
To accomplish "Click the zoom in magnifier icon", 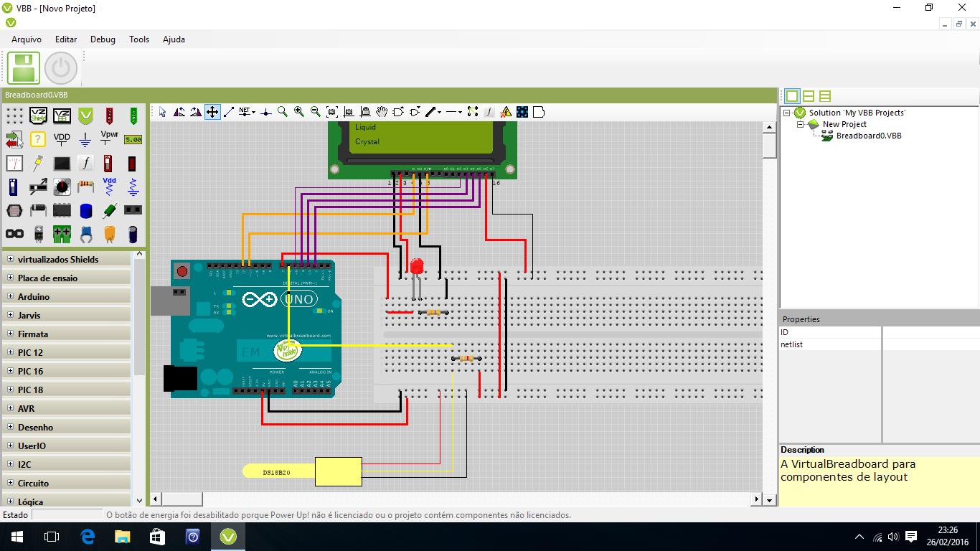I will click(x=298, y=112).
